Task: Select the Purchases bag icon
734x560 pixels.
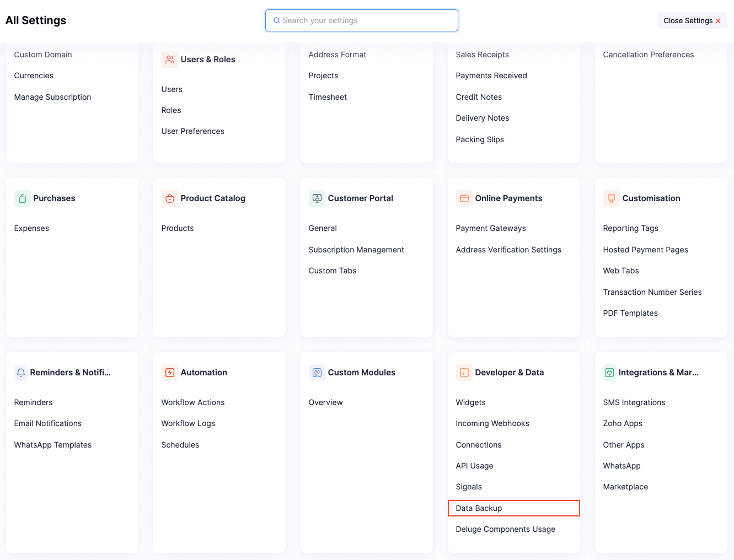Action: pos(22,198)
